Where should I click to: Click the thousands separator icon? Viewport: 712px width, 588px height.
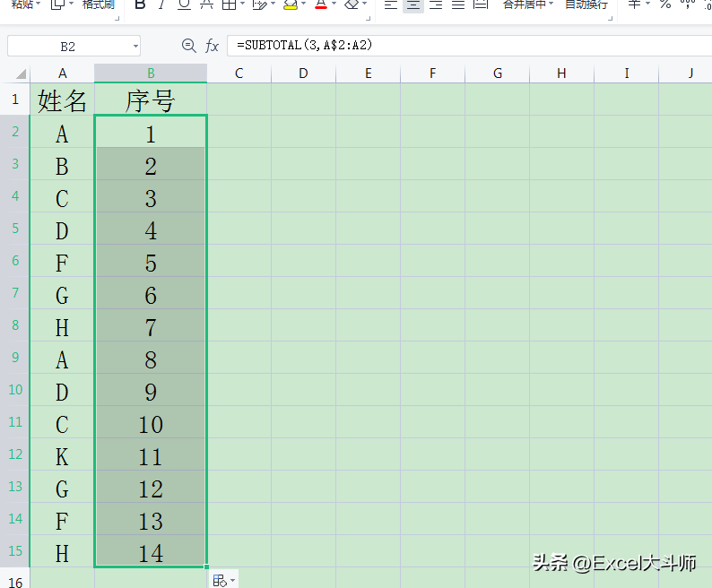pos(688,5)
